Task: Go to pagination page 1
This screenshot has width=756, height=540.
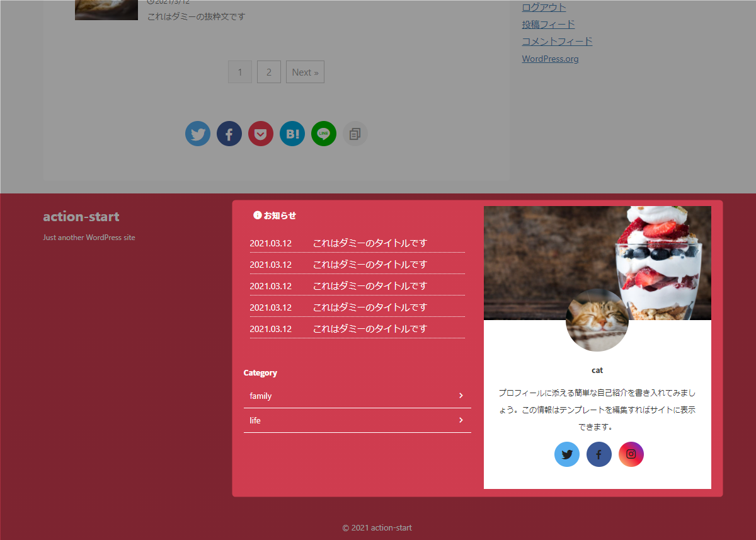Action: [x=240, y=72]
